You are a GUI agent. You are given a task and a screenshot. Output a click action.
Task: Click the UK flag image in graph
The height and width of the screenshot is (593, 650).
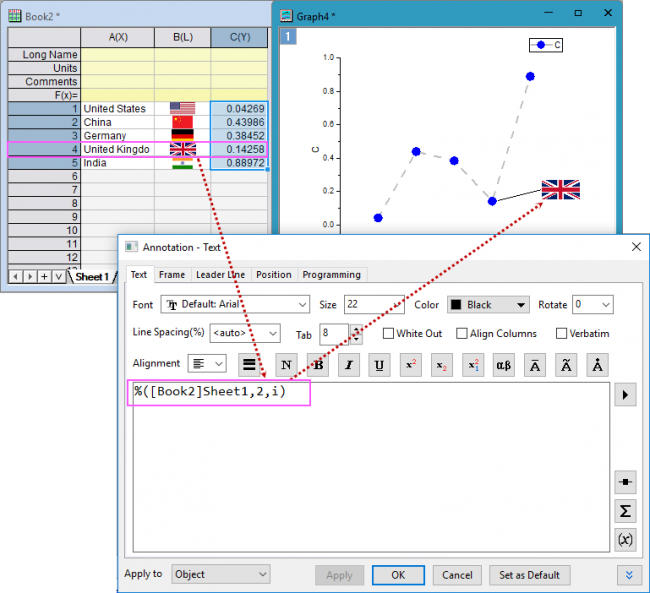(x=560, y=190)
